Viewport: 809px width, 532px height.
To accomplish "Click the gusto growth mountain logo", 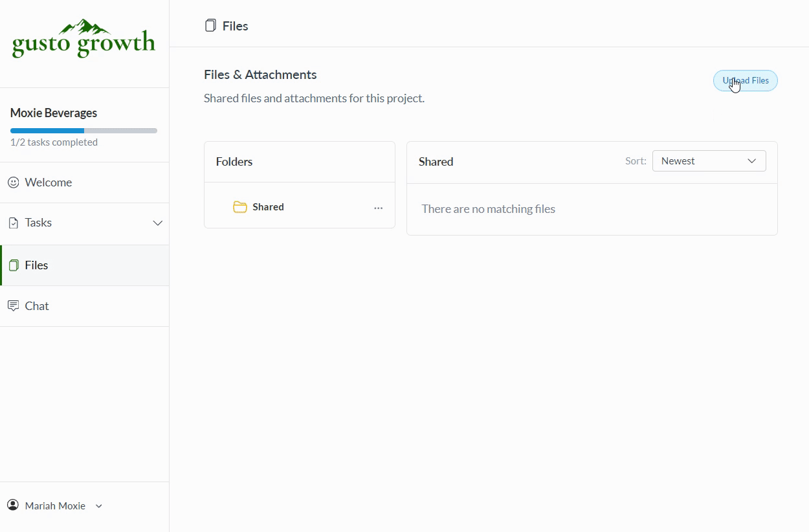I will coord(83,39).
